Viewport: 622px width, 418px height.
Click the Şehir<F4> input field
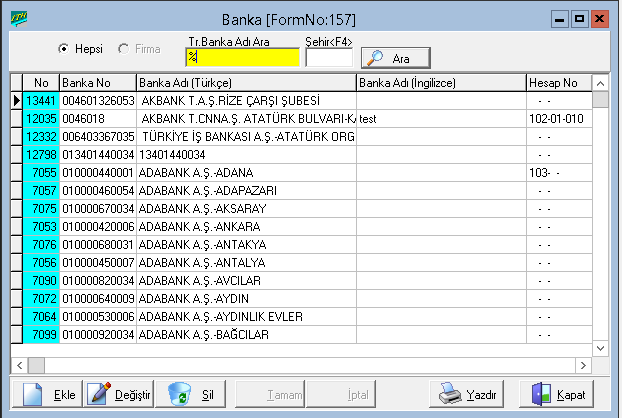329,58
